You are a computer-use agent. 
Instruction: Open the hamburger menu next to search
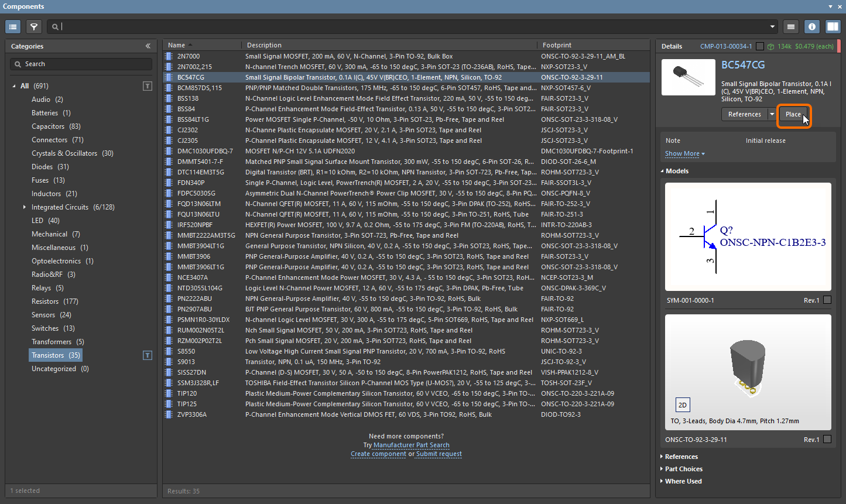(791, 26)
